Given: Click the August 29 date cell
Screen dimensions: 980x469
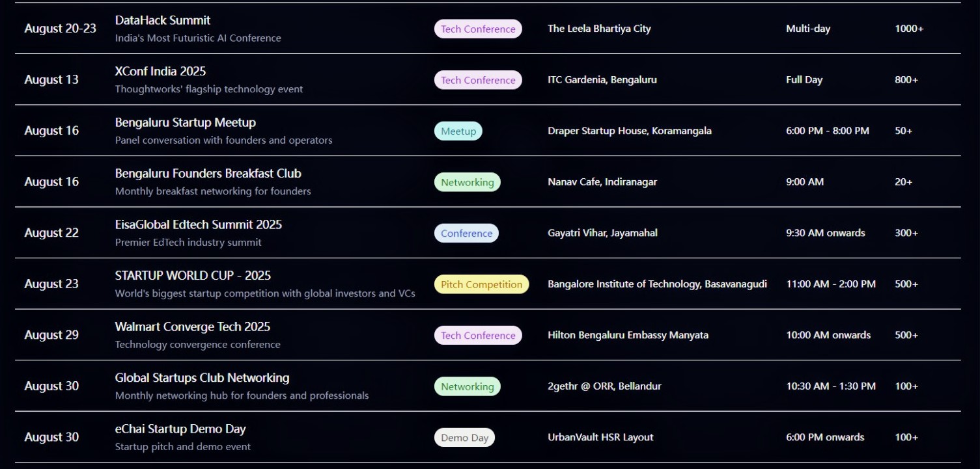Looking at the screenshot, I should coord(51,335).
